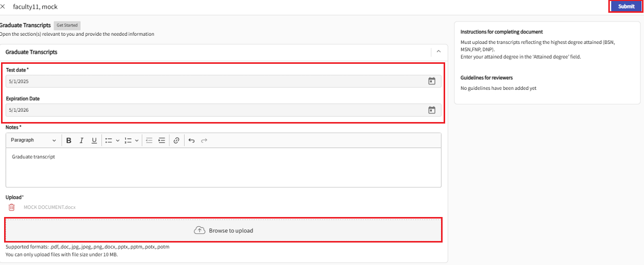Expand bulleted list style options arrow
This screenshot has width=644, height=265.
118,140
